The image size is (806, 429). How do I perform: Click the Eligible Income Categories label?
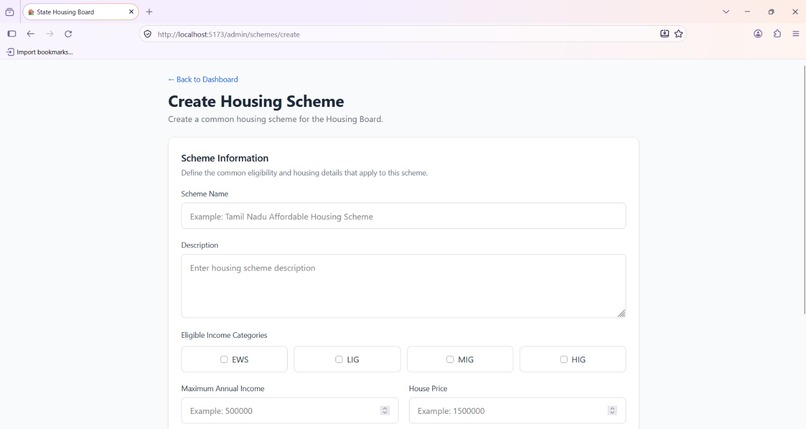[224, 335]
